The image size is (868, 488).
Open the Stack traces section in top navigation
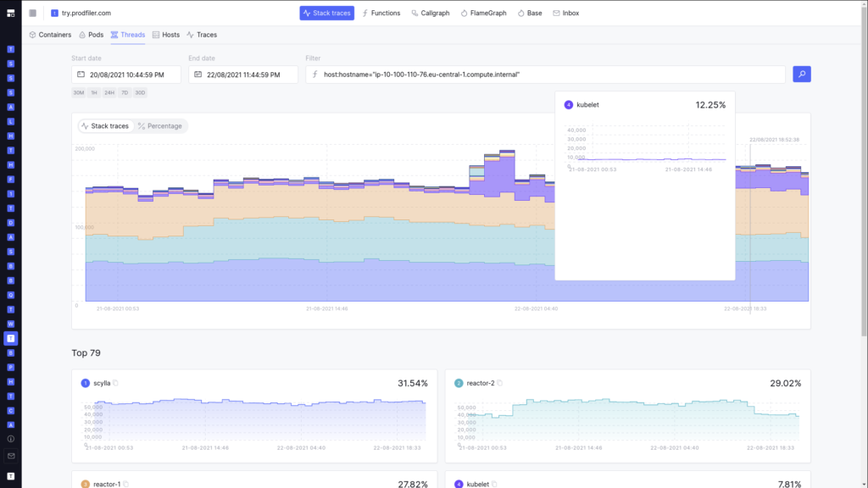pos(326,13)
